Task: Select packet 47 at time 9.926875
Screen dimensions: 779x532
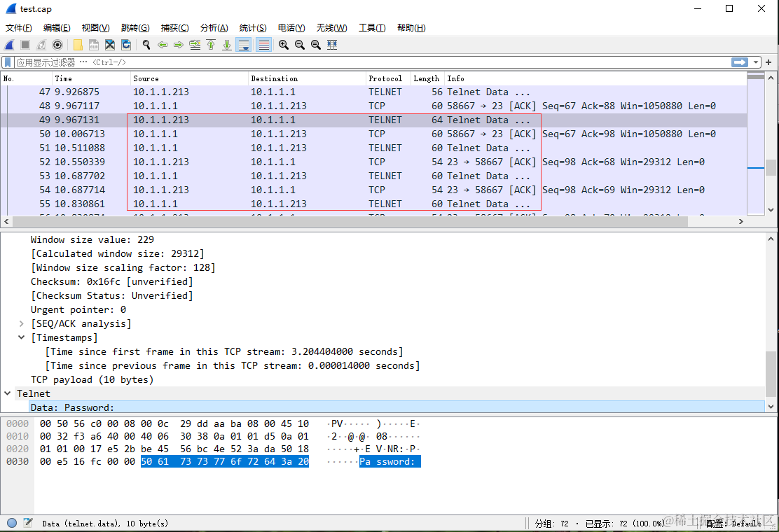Action: pyautogui.click(x=373, y=92)
